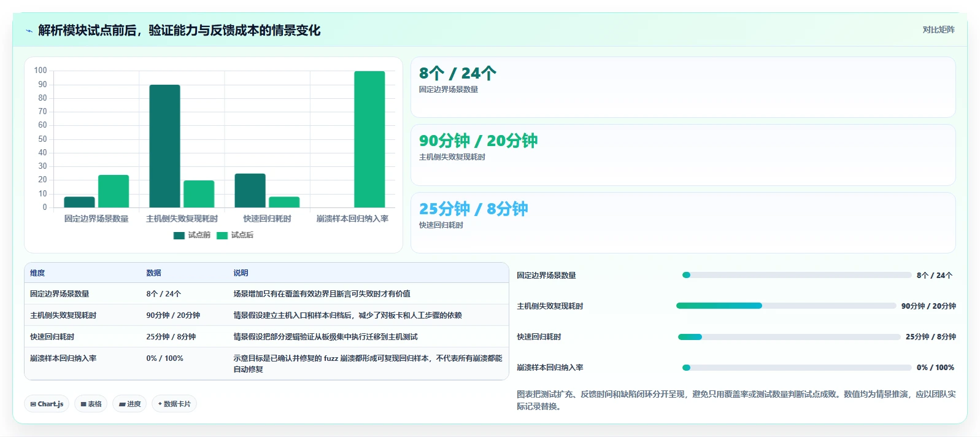Screen dimensions: 980x437
Task: Click the footnote text starting 图表把测试扩充
Action: click(736, 400)
